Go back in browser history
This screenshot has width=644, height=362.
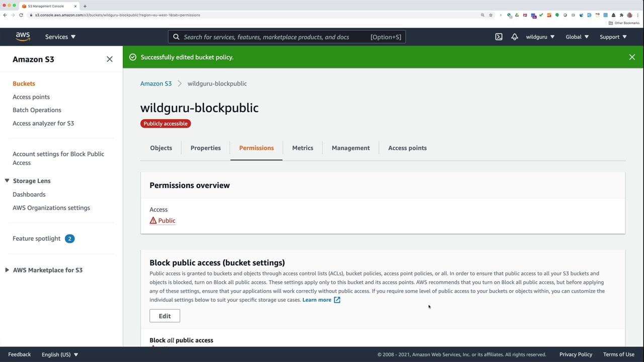[x=5, y=15]
